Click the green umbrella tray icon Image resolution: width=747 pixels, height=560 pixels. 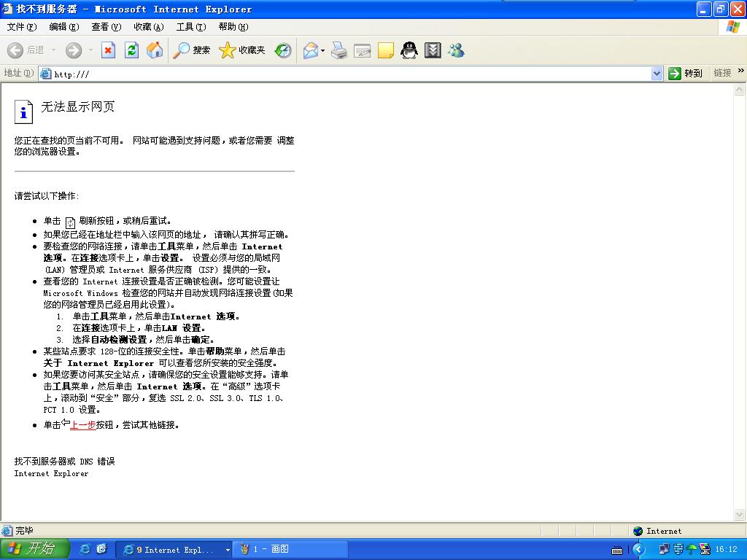point(692,549)
